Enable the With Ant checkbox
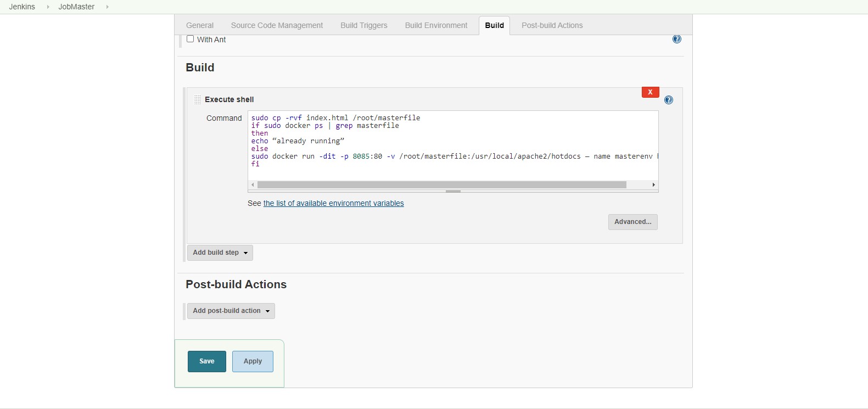This screenshot has width=868, height=409. [191, 39]
